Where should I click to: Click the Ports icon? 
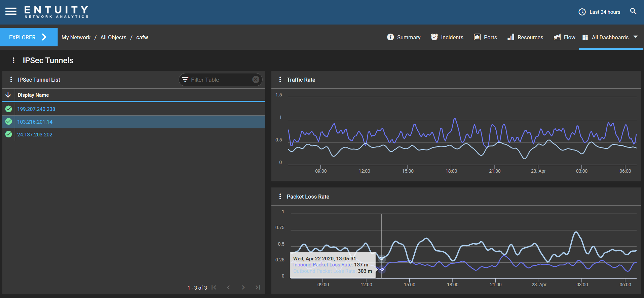pyautogui.click(x=477, y=37)
